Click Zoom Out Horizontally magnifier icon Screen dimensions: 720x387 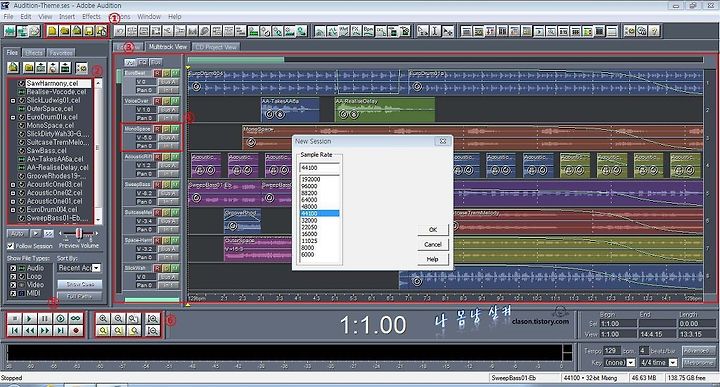118,318
